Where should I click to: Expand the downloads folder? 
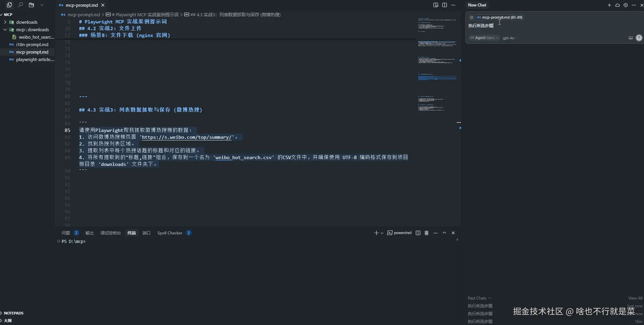tap(27, 22)
